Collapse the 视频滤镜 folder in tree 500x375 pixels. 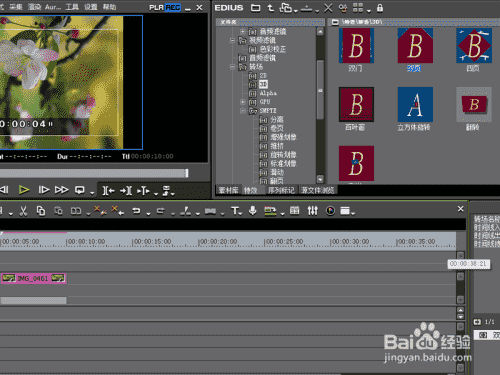click(232, 41)
